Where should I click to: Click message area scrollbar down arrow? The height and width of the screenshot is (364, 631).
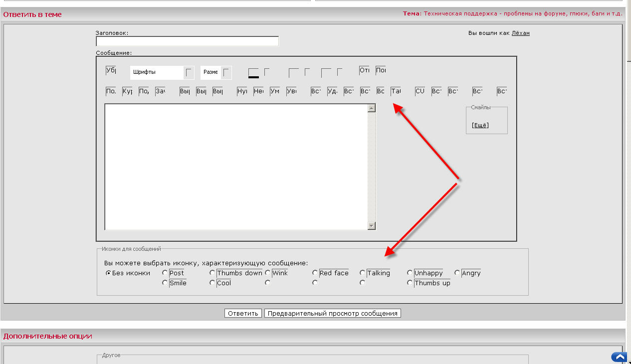coord(371,226)
